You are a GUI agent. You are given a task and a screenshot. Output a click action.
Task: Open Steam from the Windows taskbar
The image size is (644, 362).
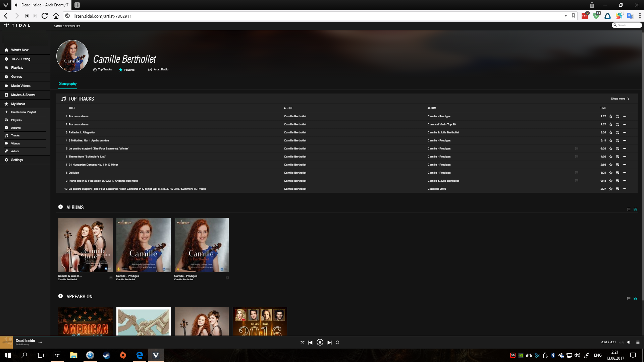tap(107, 355)
